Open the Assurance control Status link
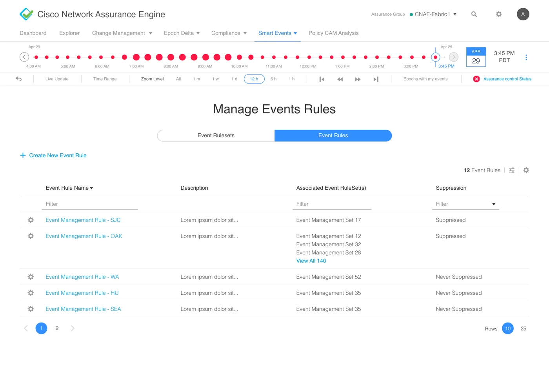 click(x=507, y=79)
